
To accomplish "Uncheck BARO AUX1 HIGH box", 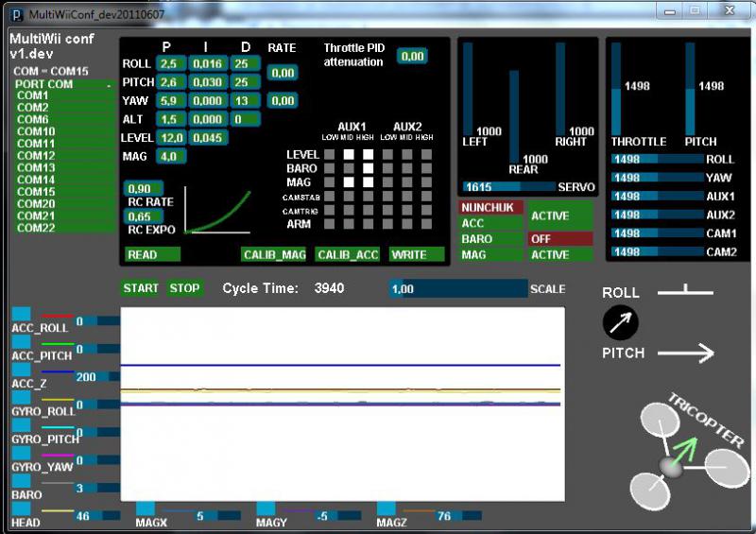I will point(368,168).
